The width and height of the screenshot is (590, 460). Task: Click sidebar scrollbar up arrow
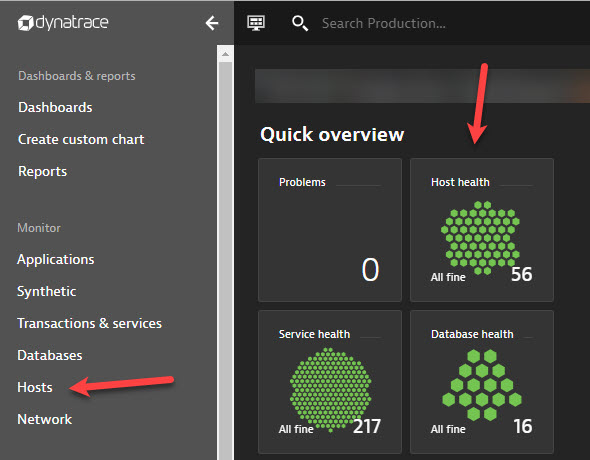(225, 54)
